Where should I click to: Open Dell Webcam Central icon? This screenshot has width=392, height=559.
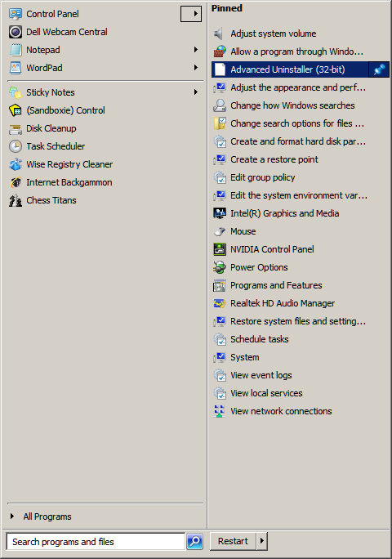click(16, 32)
